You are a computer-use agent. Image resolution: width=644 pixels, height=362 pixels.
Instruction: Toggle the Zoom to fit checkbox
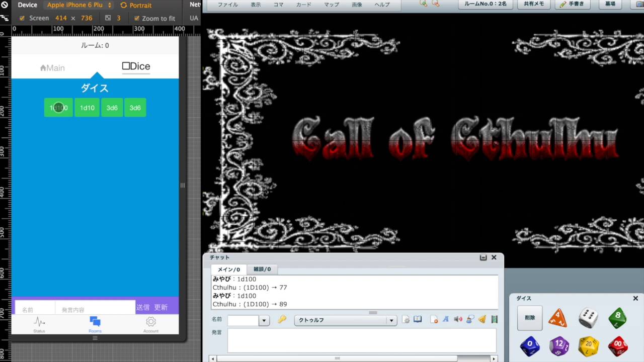point(137,18)
